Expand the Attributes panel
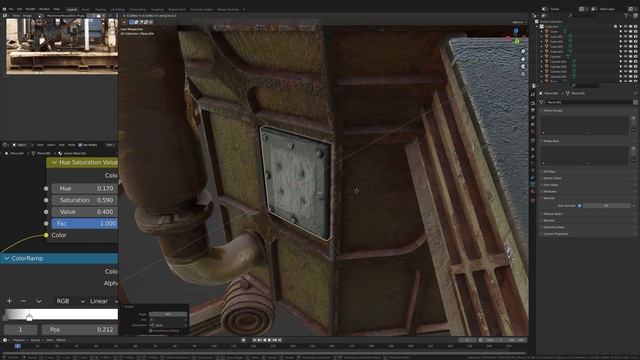640x360 pixels. 550,191
